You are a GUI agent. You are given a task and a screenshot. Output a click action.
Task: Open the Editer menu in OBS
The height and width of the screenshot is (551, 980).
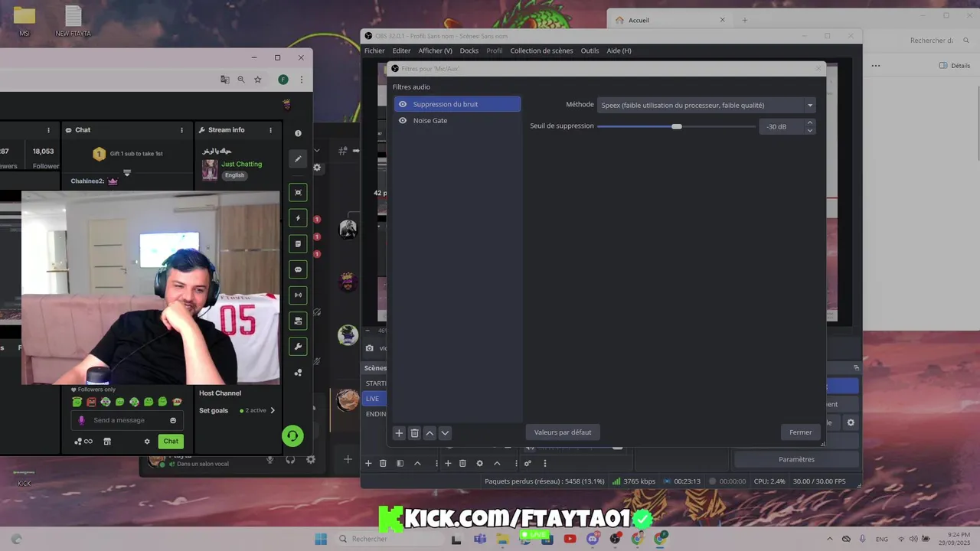point(401,51)
